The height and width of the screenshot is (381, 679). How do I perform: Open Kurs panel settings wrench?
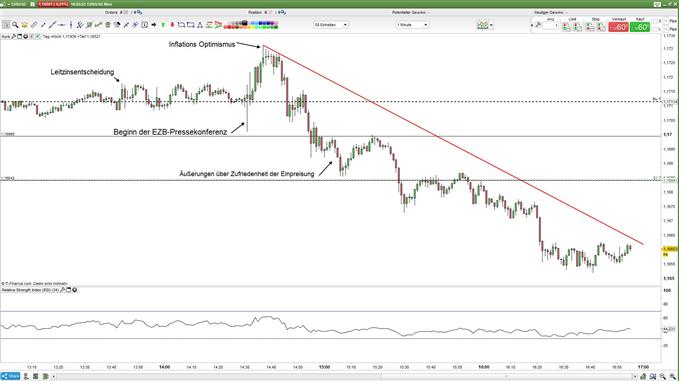[x=13, y=37]
